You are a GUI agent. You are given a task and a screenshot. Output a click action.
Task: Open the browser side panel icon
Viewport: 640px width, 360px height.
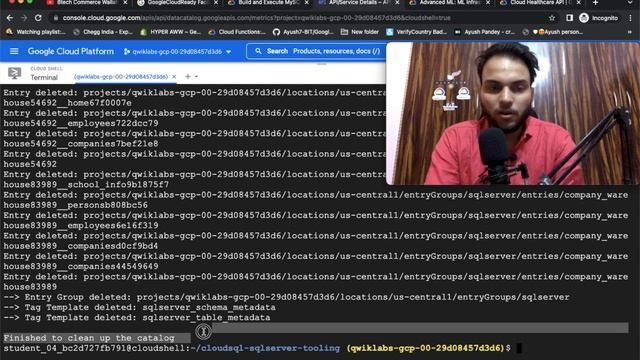coord(569,18)
